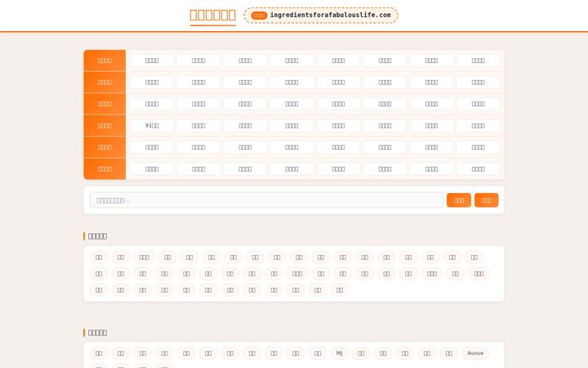
Task: Click the ingredientsforafabulouslife.com domain text
Action: [x=330, y=15]
